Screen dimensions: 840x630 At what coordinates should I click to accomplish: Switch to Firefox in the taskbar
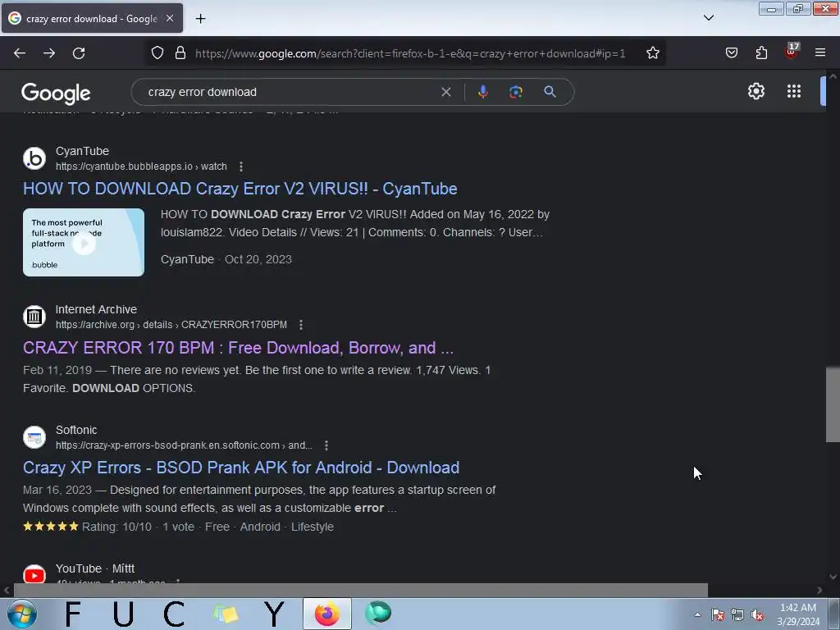pos(326,614)
